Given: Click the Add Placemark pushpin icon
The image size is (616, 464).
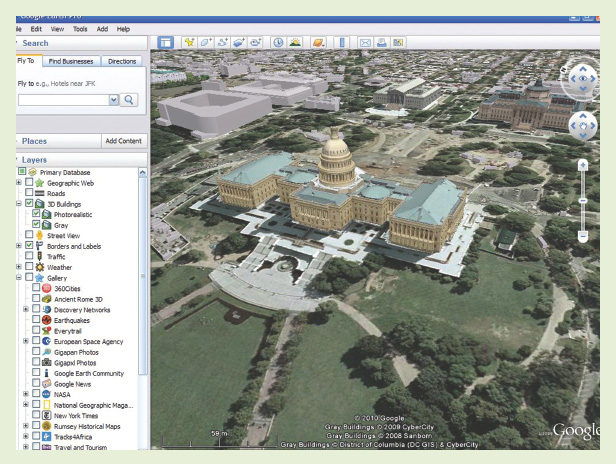Looking at the screenshot, I should pos(190,44).
